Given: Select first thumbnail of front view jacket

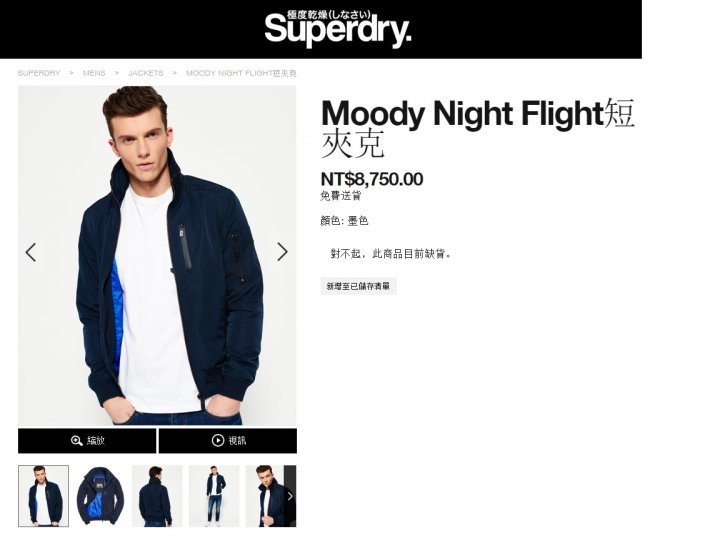Looking at the screenshot, I should [44, 496].
